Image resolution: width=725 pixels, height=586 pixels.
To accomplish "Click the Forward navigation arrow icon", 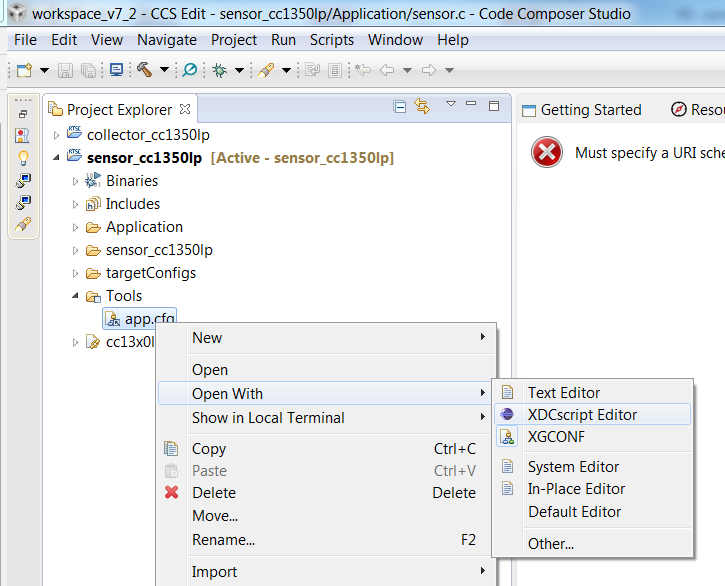I will (x=429, y=70).
